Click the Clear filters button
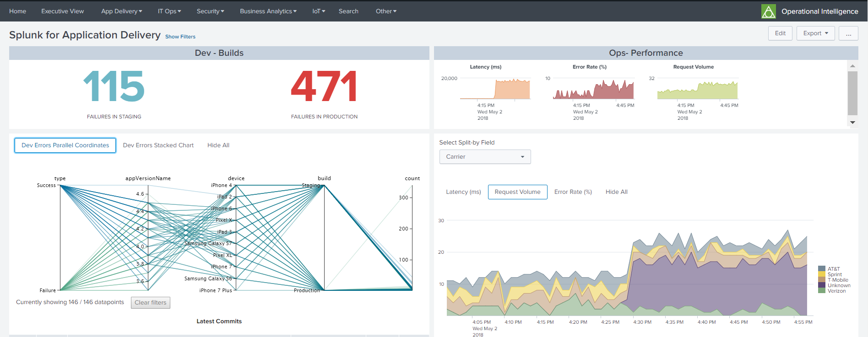 [x=151, y=303]
